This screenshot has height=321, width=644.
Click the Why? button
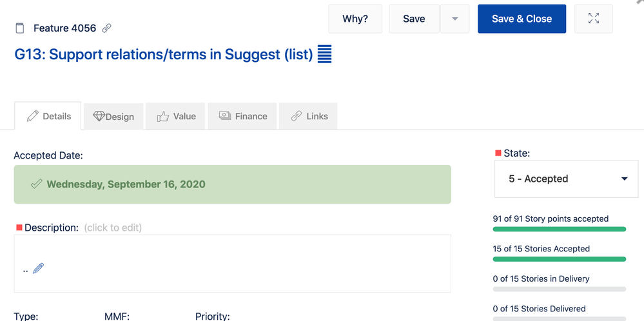[x=355, y=19]
